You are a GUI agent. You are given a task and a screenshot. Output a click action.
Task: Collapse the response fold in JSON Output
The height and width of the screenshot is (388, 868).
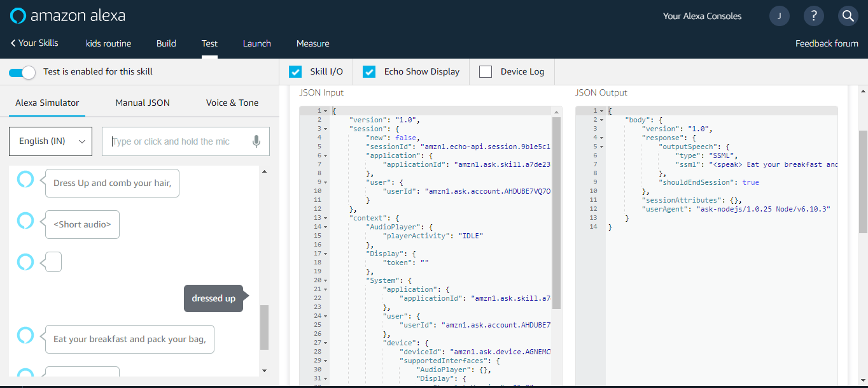602,138
